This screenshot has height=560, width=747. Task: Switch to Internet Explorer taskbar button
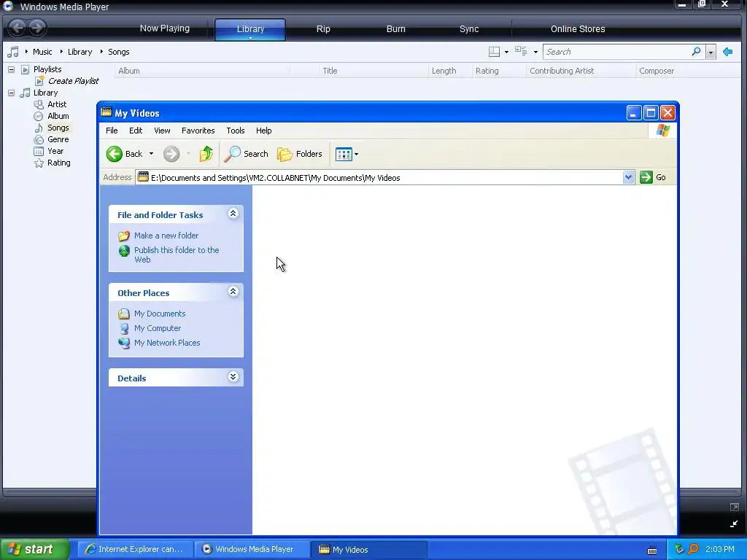[135, 549]
